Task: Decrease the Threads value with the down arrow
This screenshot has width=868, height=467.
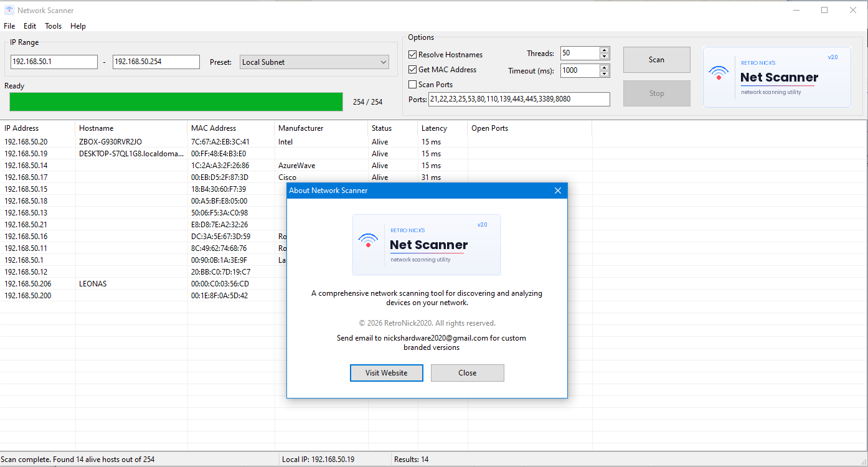Action: point(604,57)
